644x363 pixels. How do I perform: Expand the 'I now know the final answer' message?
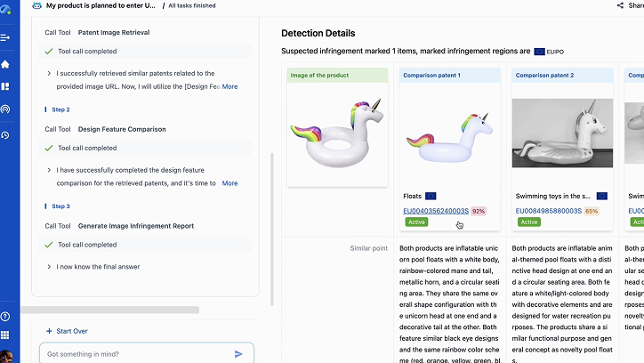point(49,267)
